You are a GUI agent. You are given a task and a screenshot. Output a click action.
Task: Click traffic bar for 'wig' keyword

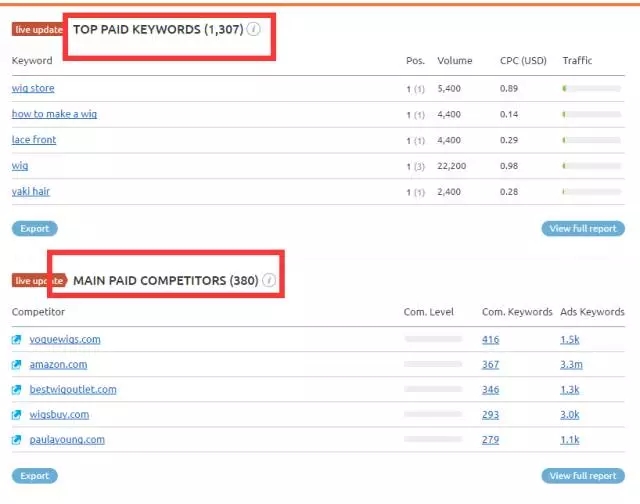(593, 166)
